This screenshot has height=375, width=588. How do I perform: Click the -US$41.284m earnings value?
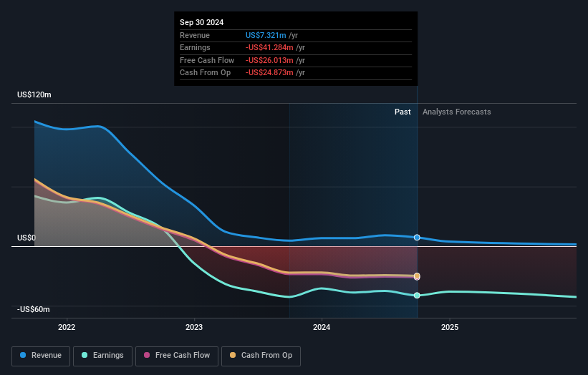click(x=269, y=47)
